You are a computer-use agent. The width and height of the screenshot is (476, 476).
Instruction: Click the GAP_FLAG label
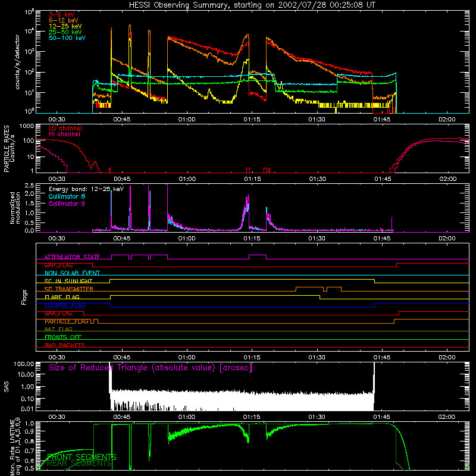(58, 265)
